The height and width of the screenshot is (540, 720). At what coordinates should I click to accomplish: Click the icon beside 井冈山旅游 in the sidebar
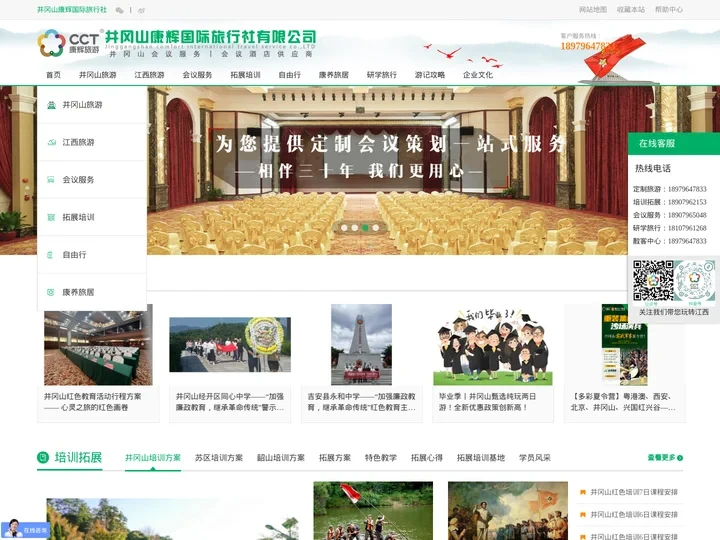pyautogui.click(x=51, y=105)
